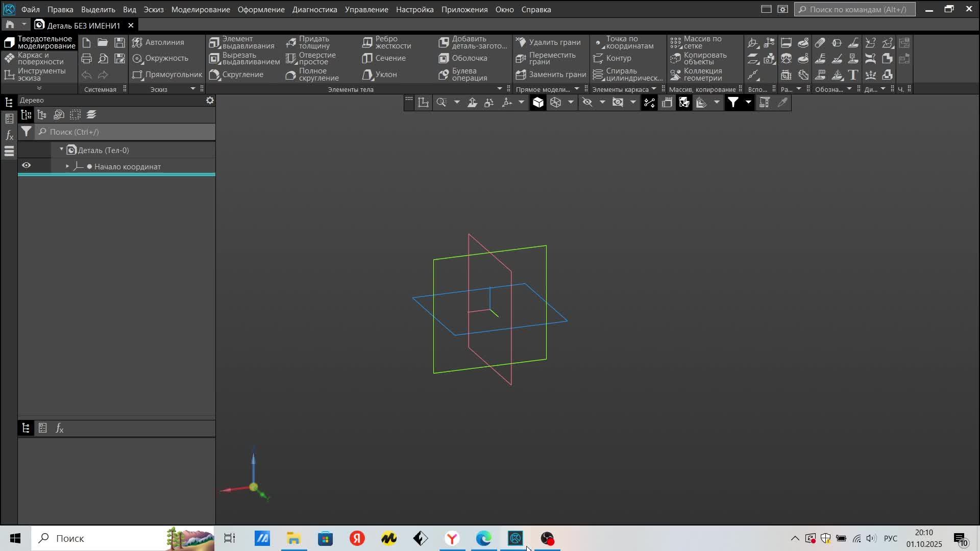Click the Shell (Оболочка) tool

(463, 58)
